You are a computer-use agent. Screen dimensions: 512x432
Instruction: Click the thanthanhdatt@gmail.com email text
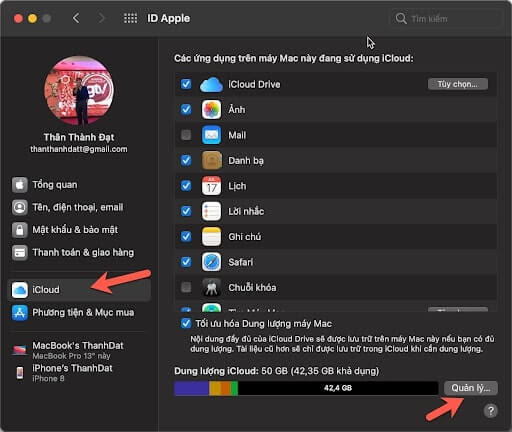(x=79, y=149)
